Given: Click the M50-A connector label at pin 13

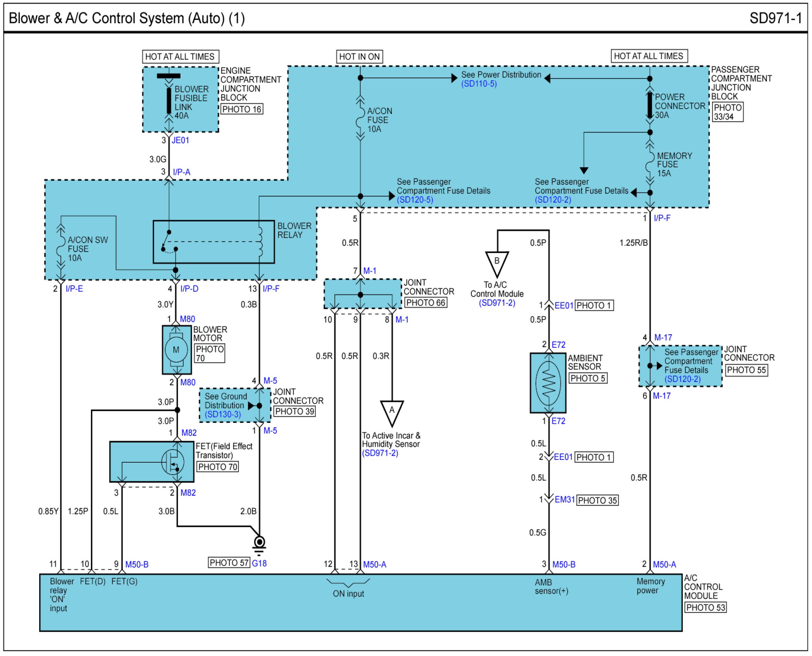Looking at the screenshot, I should 374,565.
